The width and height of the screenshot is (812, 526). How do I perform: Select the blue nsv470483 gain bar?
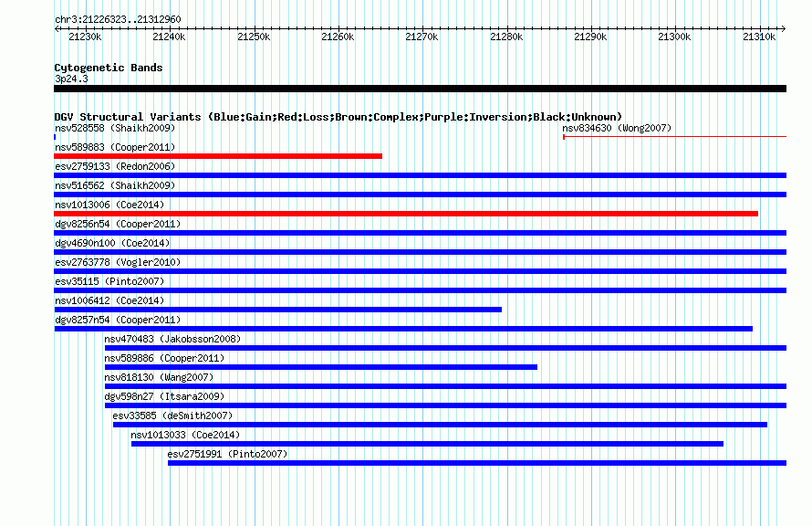click(x=445, y=348)
